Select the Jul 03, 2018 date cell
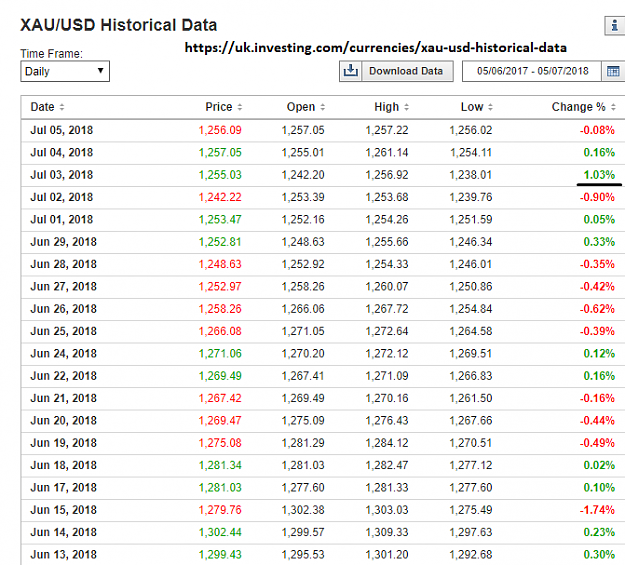This screenshot has height=565, width=625. coord(62,175)
